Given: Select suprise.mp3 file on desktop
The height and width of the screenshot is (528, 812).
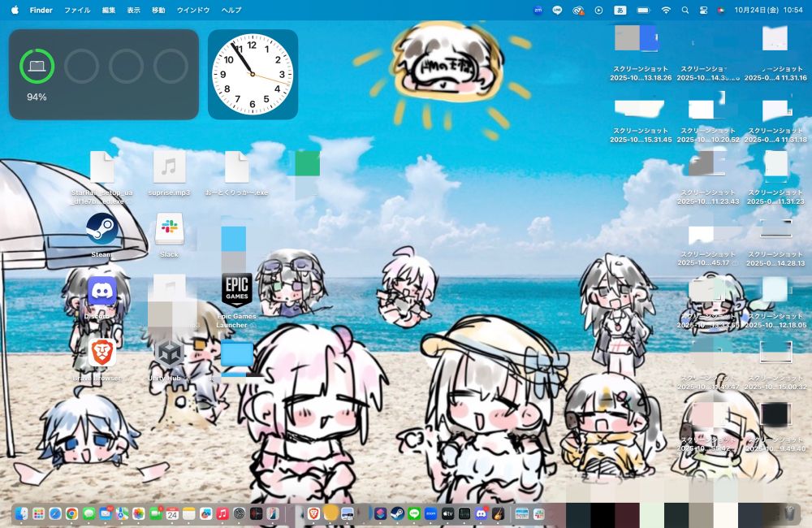Looking at the screenshot, I should tap(170, 173).
